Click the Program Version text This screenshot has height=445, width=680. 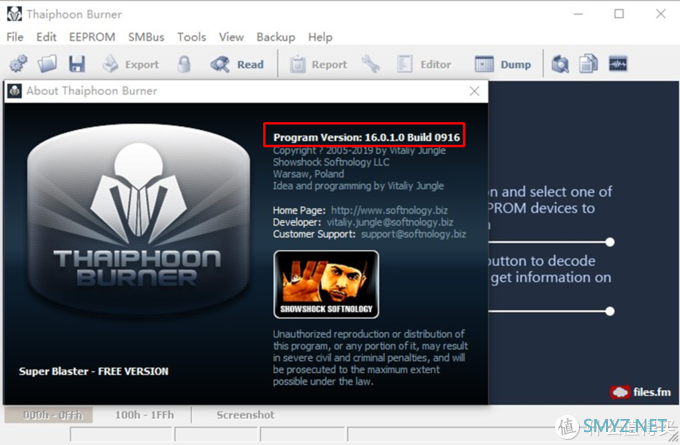[x=366, y=137]
